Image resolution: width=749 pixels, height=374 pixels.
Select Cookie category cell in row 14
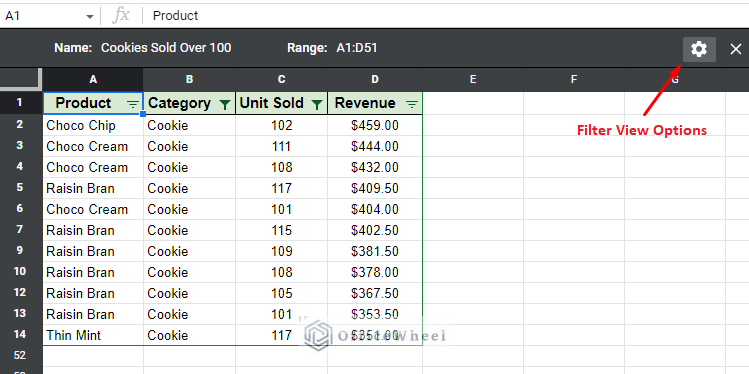pyautogui.click(x=189, y=335)
